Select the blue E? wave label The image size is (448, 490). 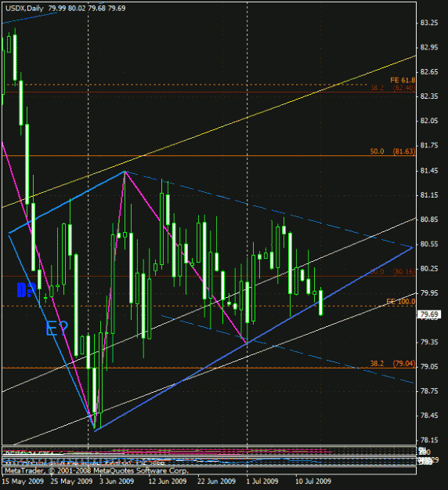pos(56,328)
